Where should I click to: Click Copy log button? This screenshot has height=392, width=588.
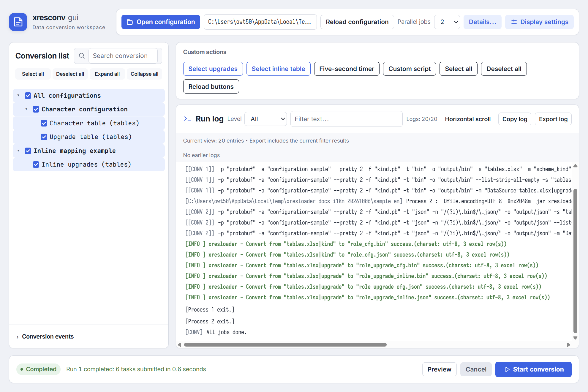515,119
